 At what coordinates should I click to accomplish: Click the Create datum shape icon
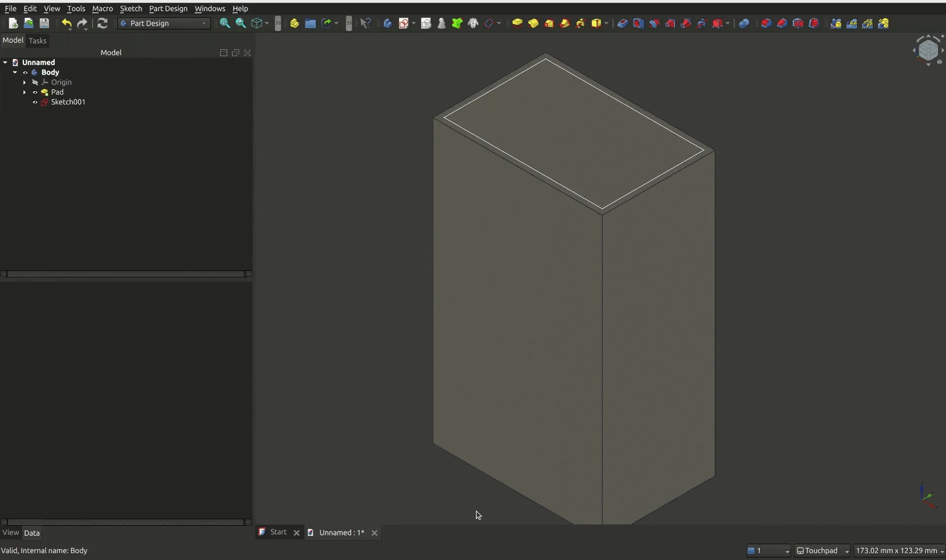pyautogui.click(x=489, y=23)
